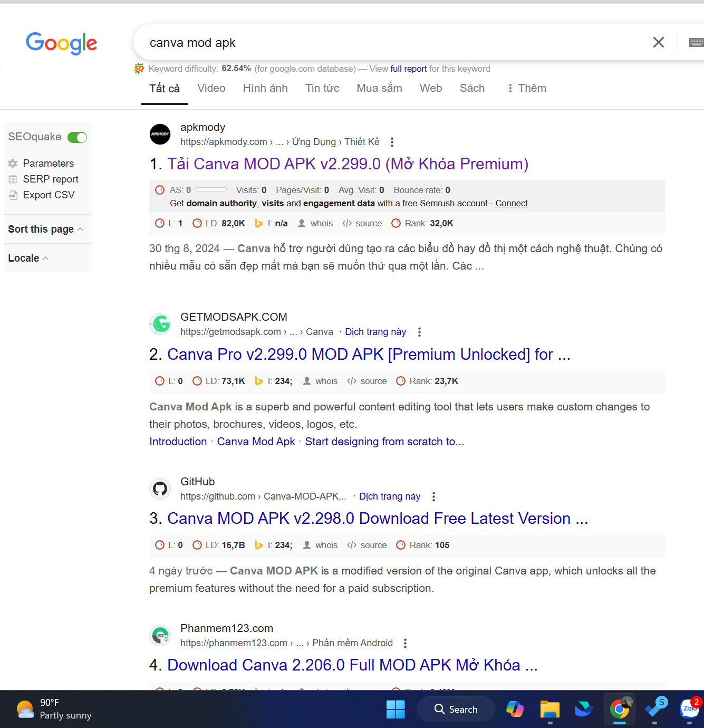Click the GETMODSAPK site favicon
The height and width of the screenshot is (728, 704).
point(160,324)
